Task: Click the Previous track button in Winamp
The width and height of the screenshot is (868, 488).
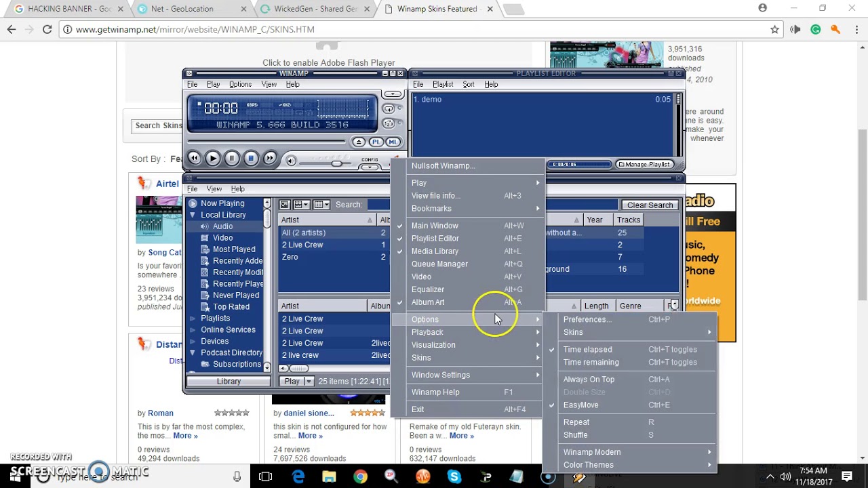Action: click(194, 159)
